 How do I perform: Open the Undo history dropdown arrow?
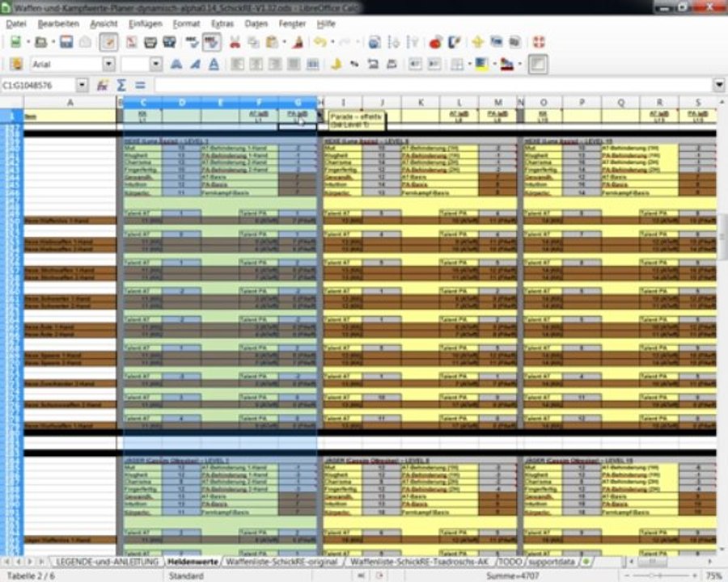pos(332,42)
